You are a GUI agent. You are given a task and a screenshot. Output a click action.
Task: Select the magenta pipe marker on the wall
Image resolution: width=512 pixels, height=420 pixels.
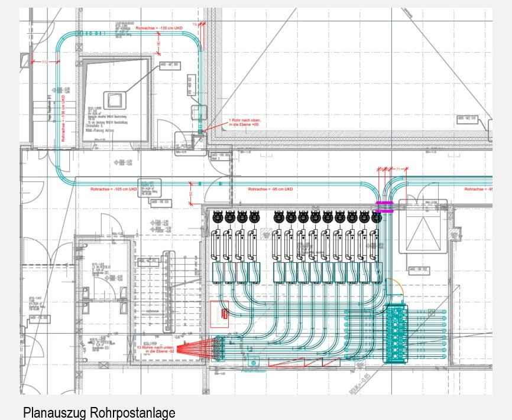(385, 206)
